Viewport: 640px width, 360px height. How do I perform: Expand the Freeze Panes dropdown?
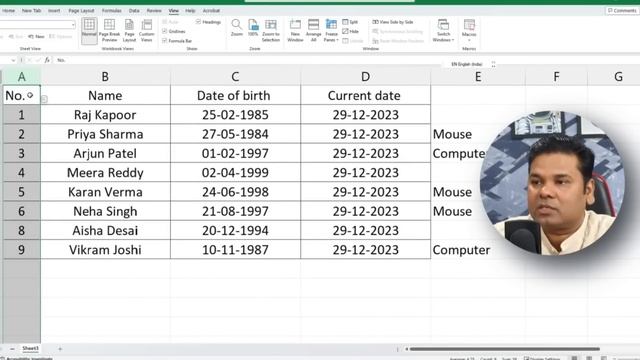(x=331, y=31)
